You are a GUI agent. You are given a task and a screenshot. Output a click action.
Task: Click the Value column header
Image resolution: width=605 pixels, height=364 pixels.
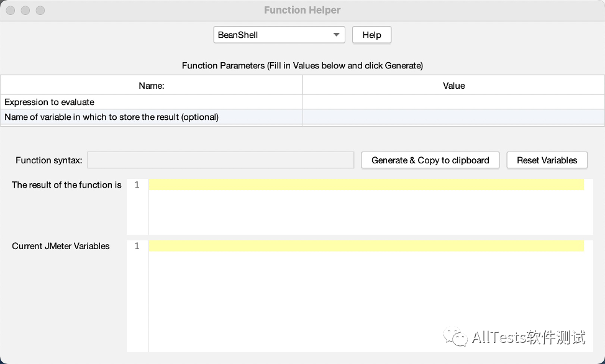click(x=453, y=85)
